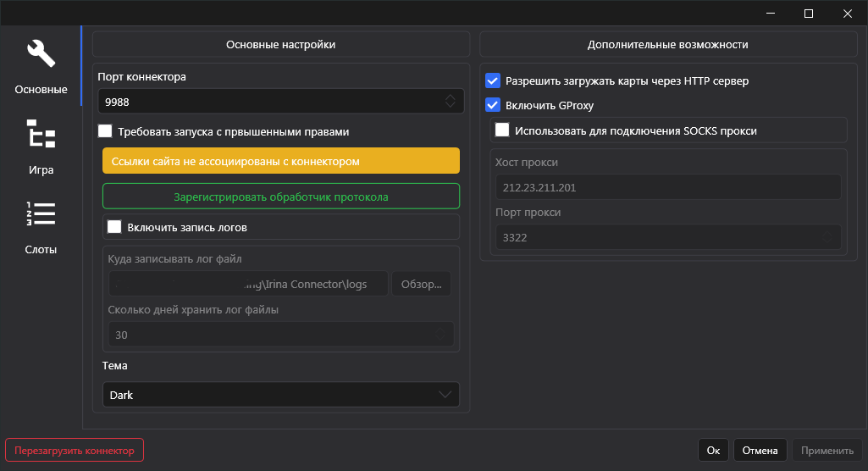Enable Требовать запуска с повышенными правами checkbox

point(105,131)
